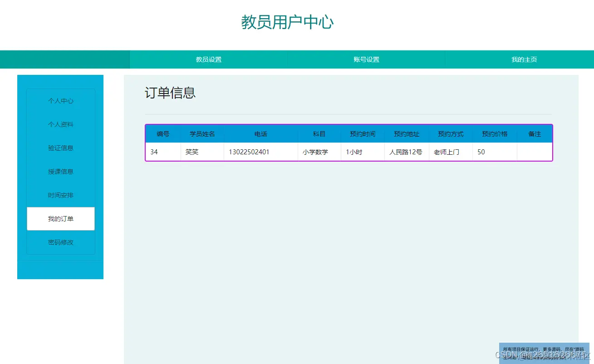Switch to the 教员设置 navigation tab

tap(208, 59)
